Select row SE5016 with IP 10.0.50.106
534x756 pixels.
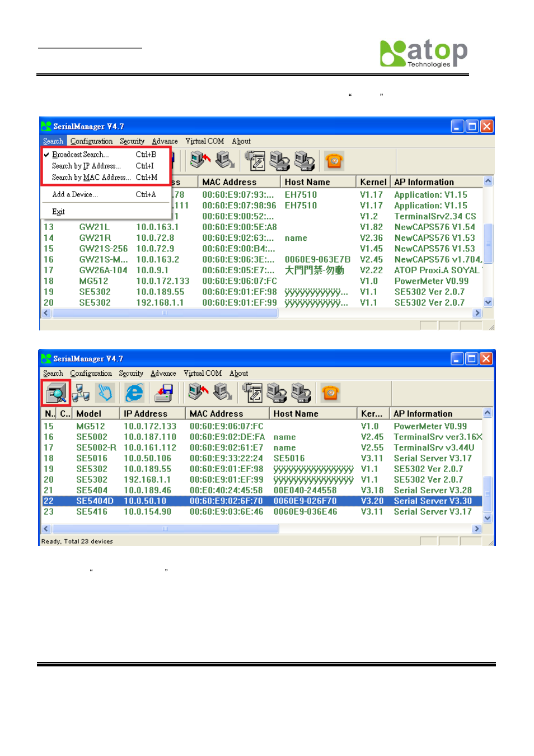[x=262, y=458]
